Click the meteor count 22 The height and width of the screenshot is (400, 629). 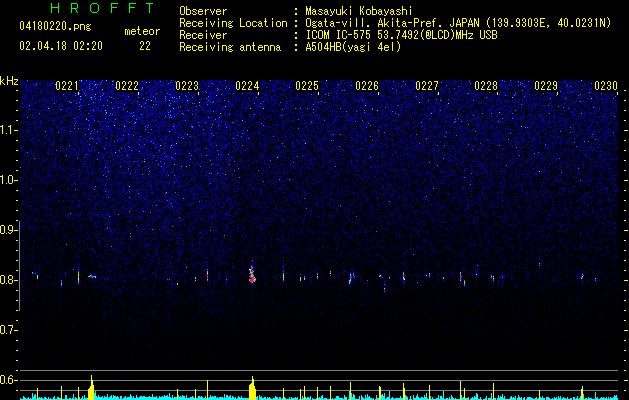point(145,46)
